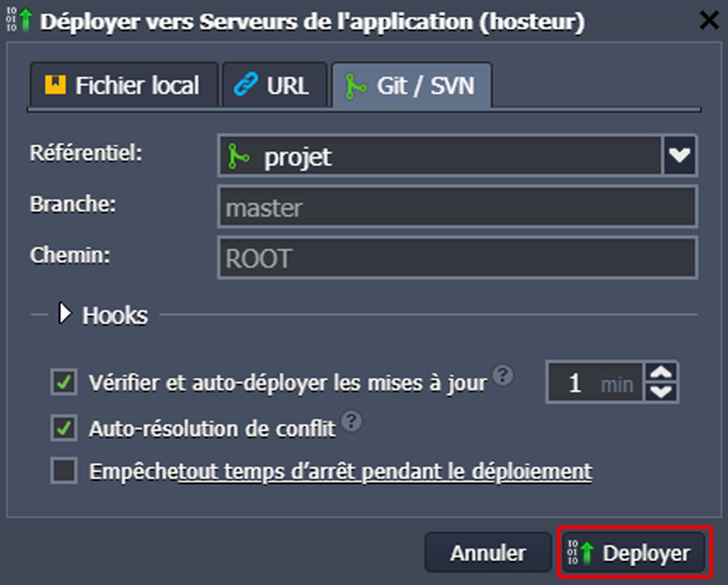Image resolution: width=728 pixels, height=585 pixels.
Task: Uncheck Vérifier et auto-déployer les mises à jour
Action: (64, 382)
